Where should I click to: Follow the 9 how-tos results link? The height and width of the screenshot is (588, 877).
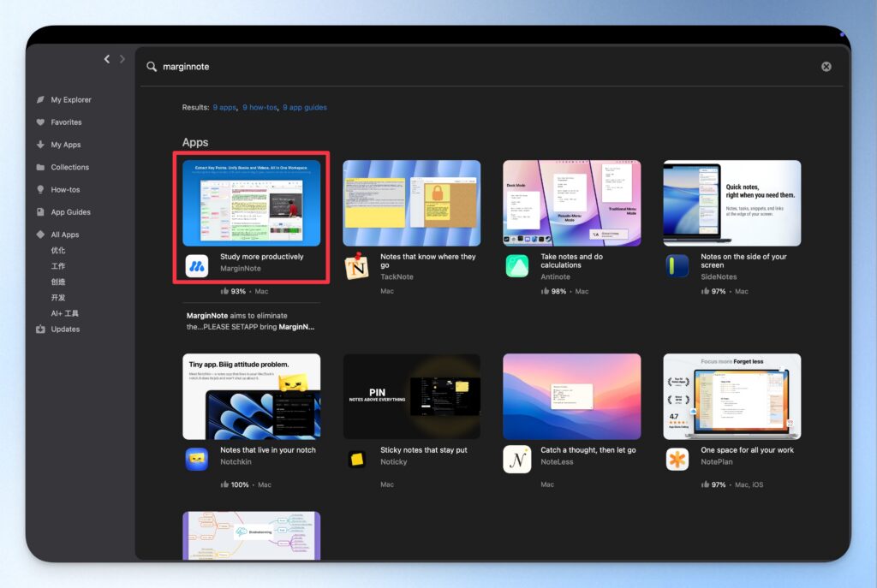point(260,107)
